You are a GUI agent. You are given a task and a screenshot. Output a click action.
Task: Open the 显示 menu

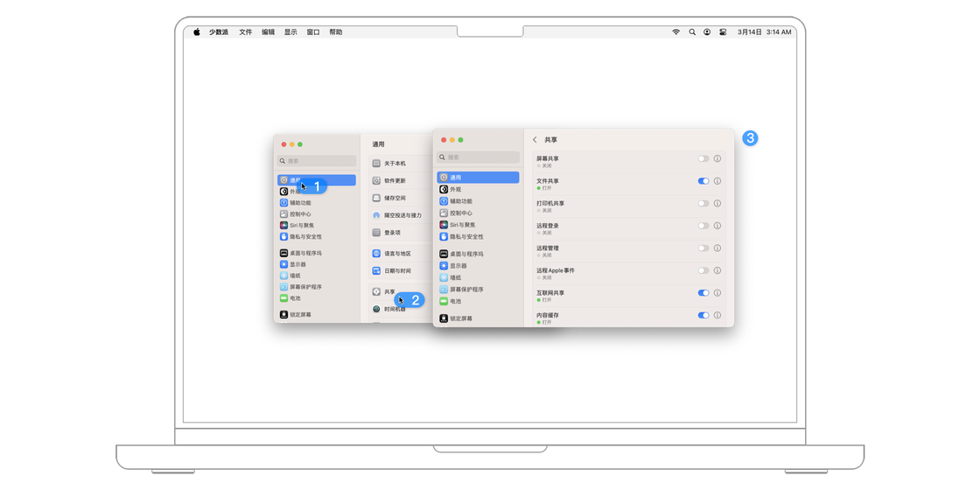tap(290, 31)
